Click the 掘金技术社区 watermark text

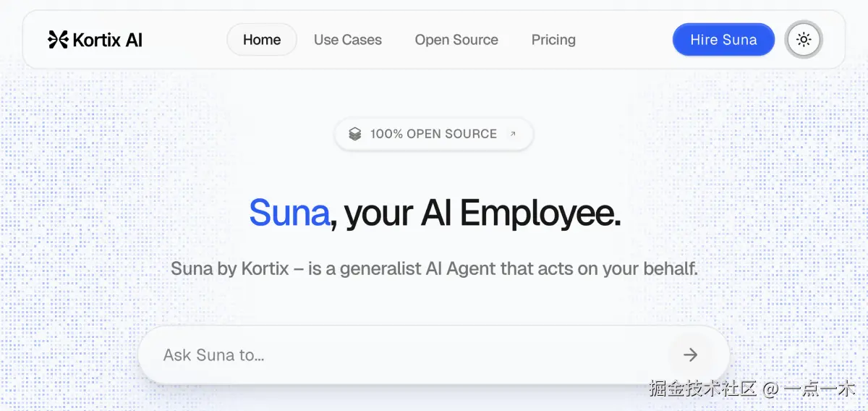(702, 389)
